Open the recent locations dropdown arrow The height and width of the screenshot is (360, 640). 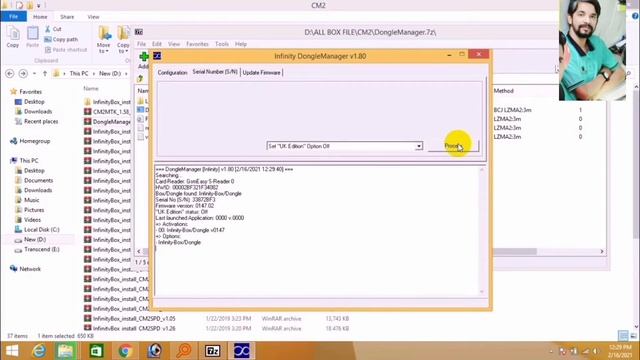pyautogui.click(x=34, y=73)
